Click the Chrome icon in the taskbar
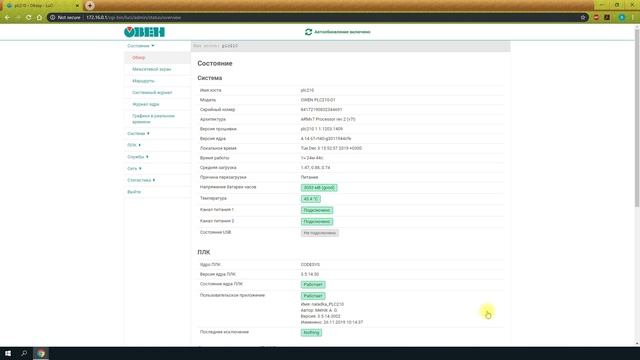 click(41, 353)
